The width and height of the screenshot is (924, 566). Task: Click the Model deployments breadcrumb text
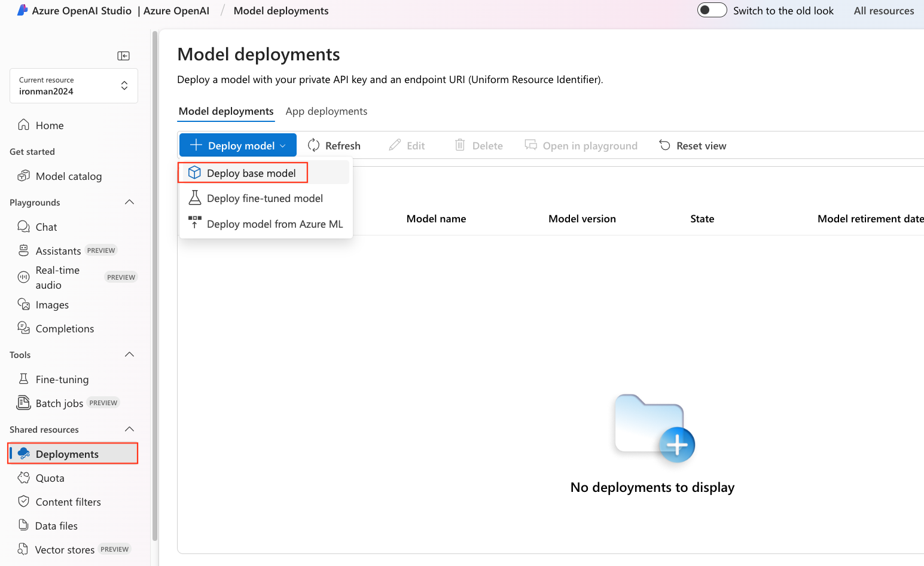[281, 11]
